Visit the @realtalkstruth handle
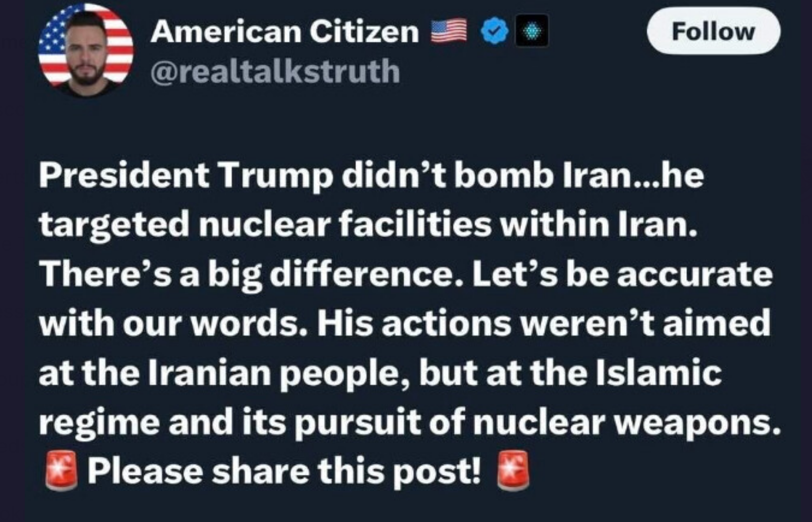Image resolution: width=812 pixels, height=522 pixels. [275, 71]
